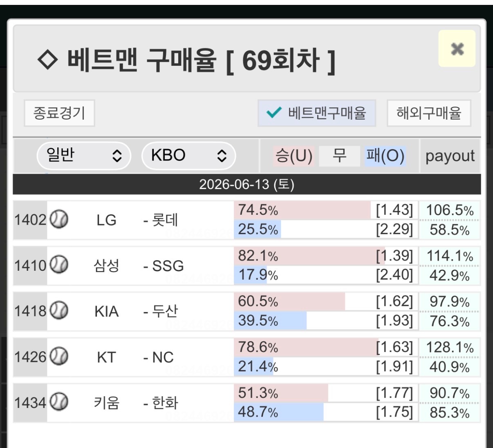493x448 pixels.
Task: Click the 74.5% win bar for LG
Action: [x=302, y=210]
